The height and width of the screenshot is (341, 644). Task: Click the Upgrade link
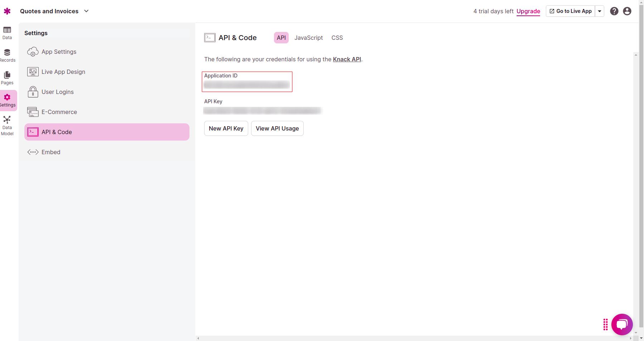pos(528,11)
